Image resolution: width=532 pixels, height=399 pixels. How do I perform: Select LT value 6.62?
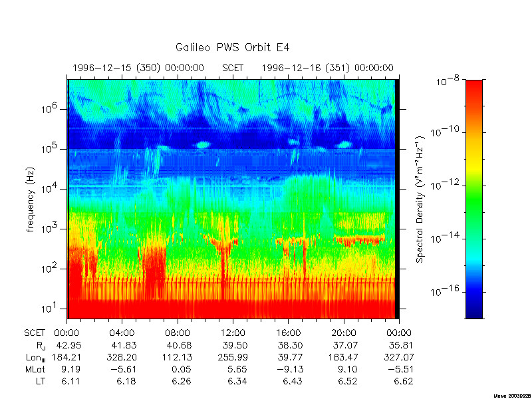[404, 381]
